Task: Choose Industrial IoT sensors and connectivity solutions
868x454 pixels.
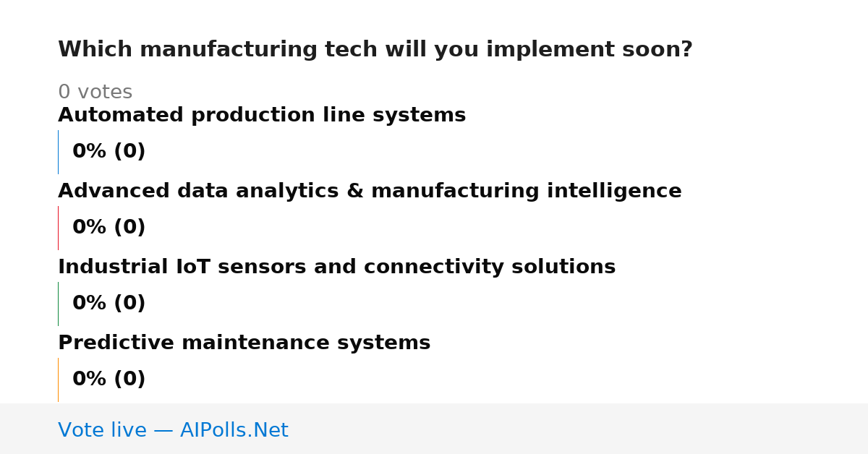Action: pos(336,267)
